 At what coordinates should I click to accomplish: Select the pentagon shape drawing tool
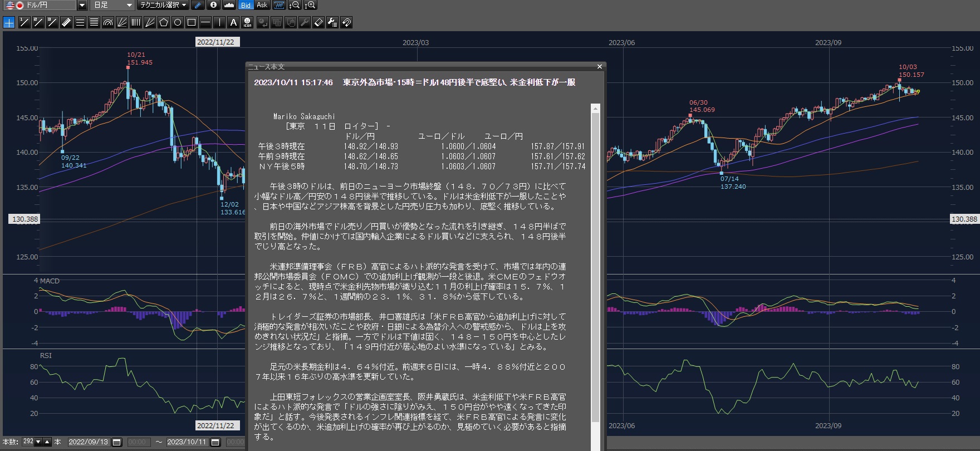pyautogui.click(x=164, y=22)
